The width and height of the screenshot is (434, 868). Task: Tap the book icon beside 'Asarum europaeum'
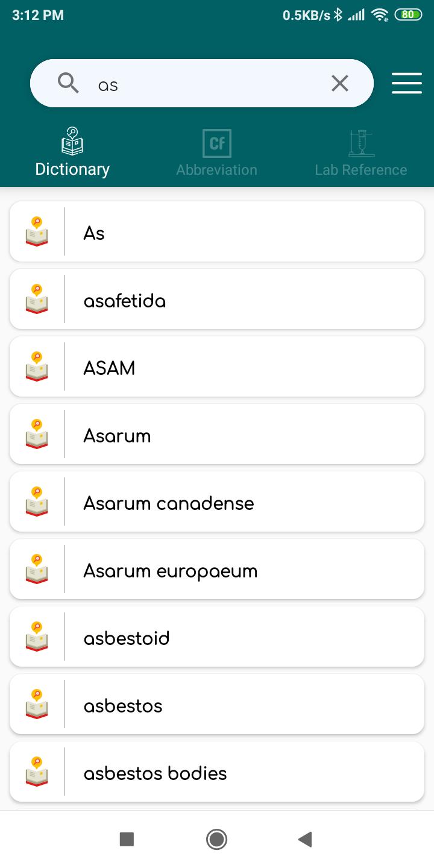(x=37, y=569)
